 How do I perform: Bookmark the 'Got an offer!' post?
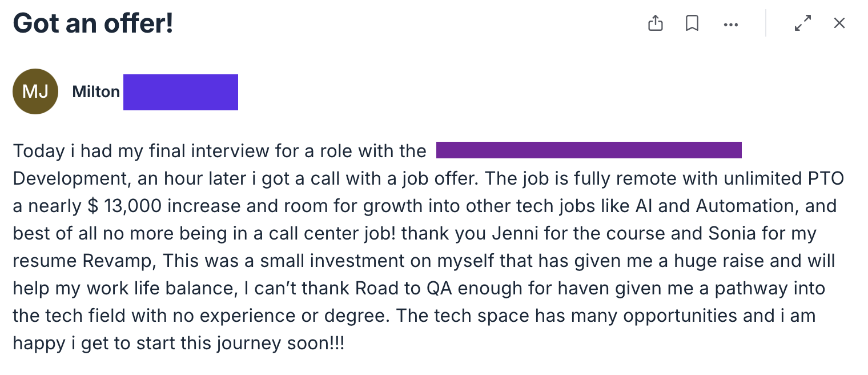coord(692,23)
